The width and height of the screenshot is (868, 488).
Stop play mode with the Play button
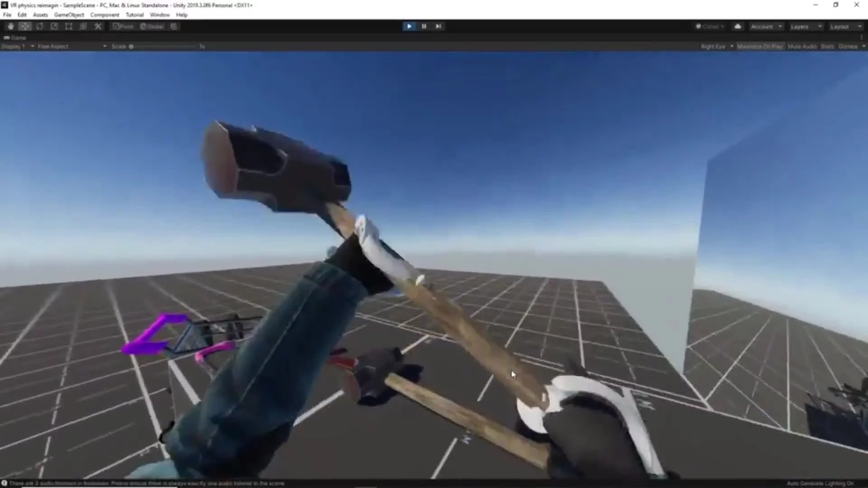coord(409,26)
